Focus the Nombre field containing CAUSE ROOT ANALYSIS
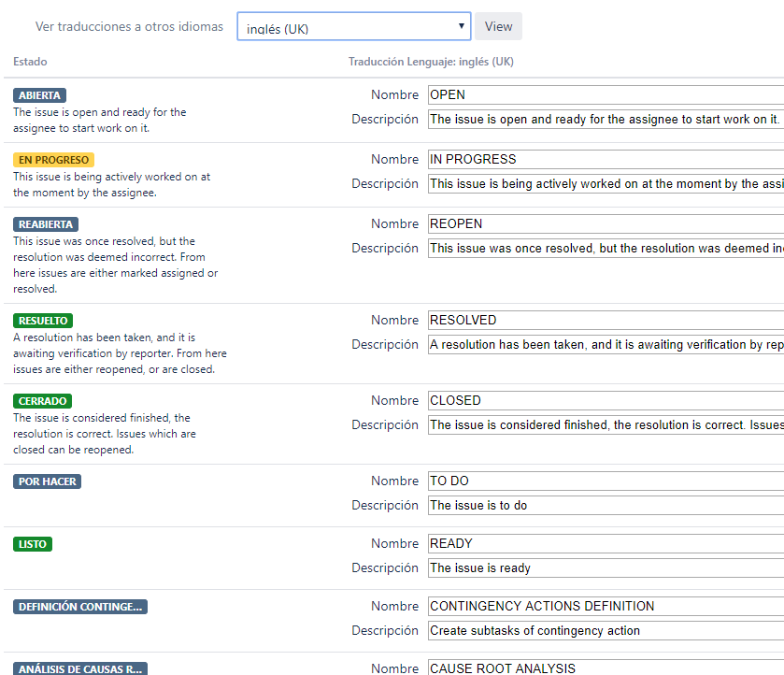This screenshot has width=784, height=675. click(606, 668)
